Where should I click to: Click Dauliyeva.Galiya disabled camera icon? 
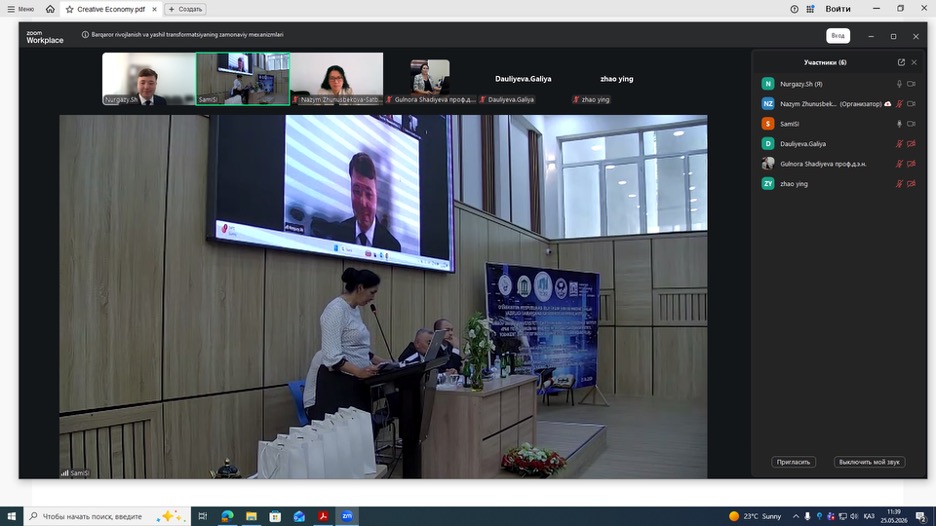click(912, 144)
